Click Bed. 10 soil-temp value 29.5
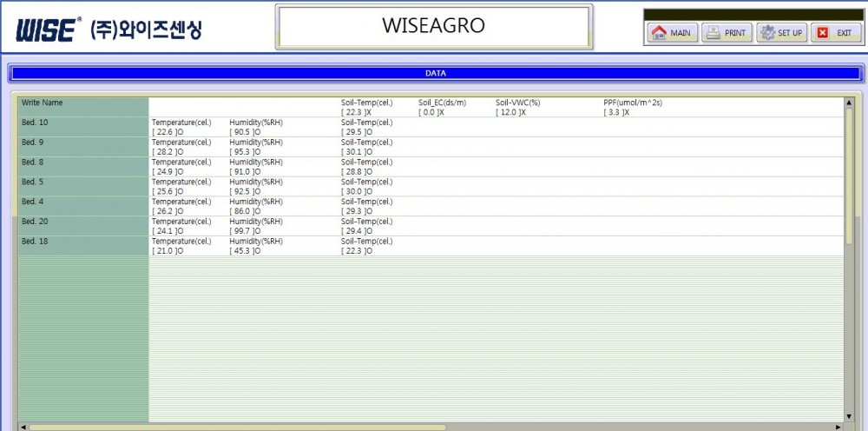Image resolution: width=868 pixels, height=431 pixels. tap(356, 132)
